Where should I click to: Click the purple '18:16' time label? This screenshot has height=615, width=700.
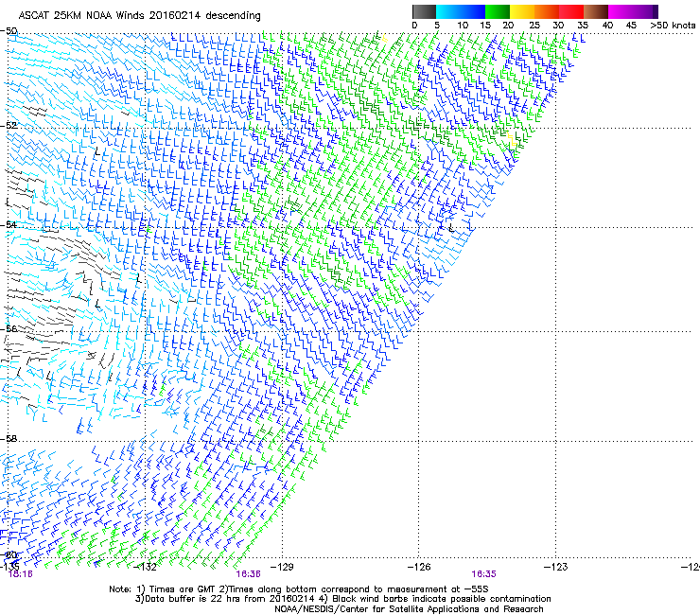(x=21, y=574)
